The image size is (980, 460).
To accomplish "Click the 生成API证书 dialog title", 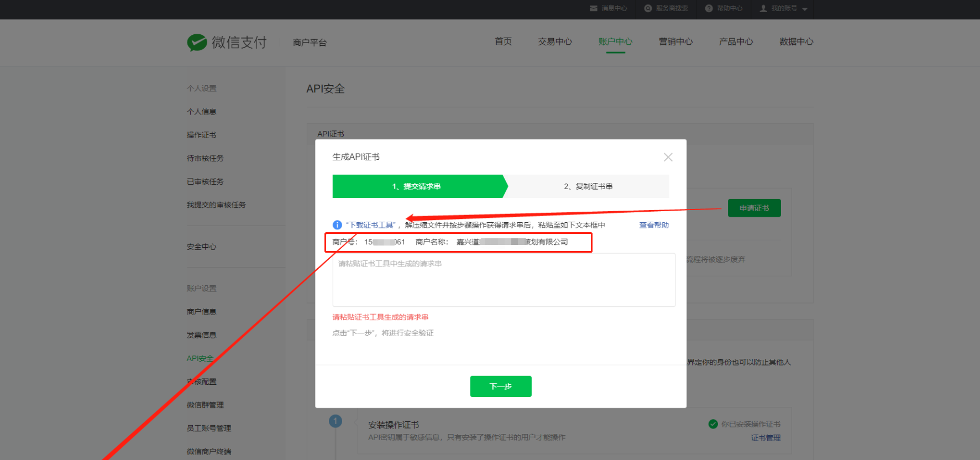I will pos(356,157).
